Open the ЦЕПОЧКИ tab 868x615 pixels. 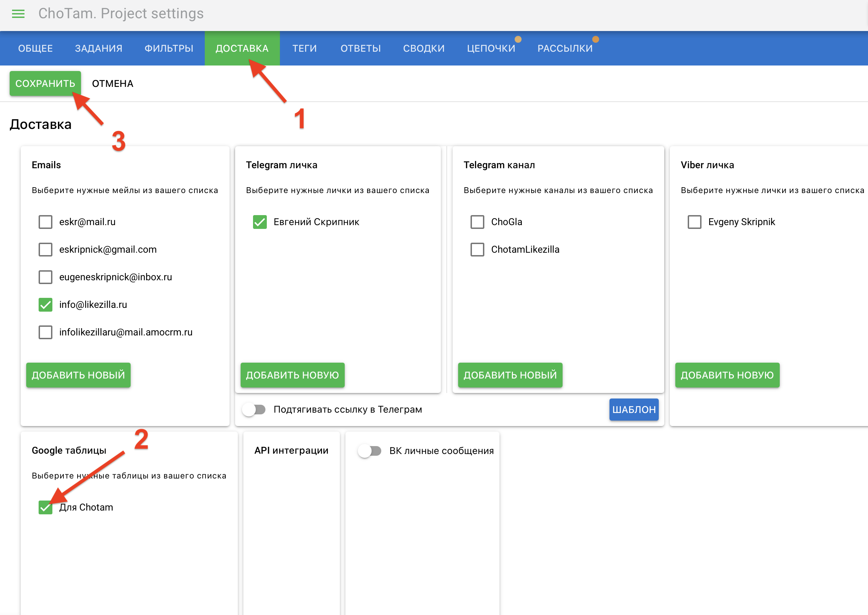click(x=491, y=49)
